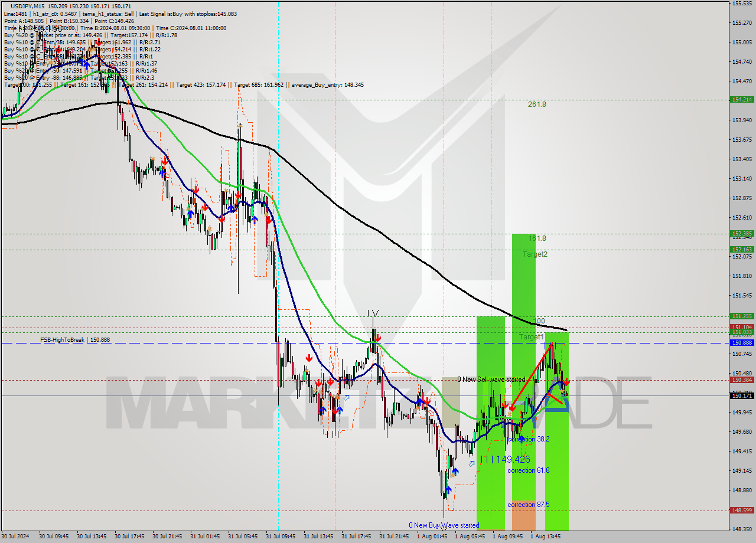756x543 pixels.
Task: Click the '31 Jul 17:45' time label
Action: pyautogui.click(x=356, y=537)
